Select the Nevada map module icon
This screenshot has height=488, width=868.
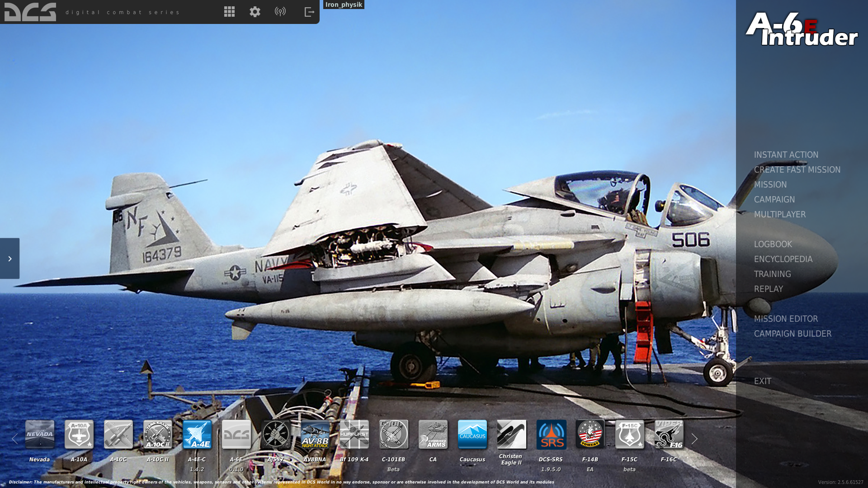tap(40, 434)
